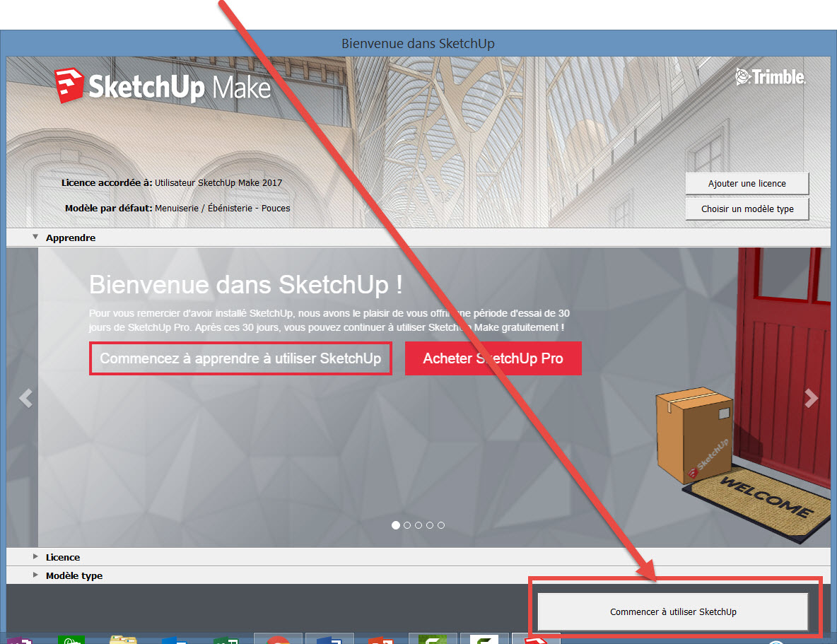
Task: Expand the Licence section
Action: pos(35,557)
